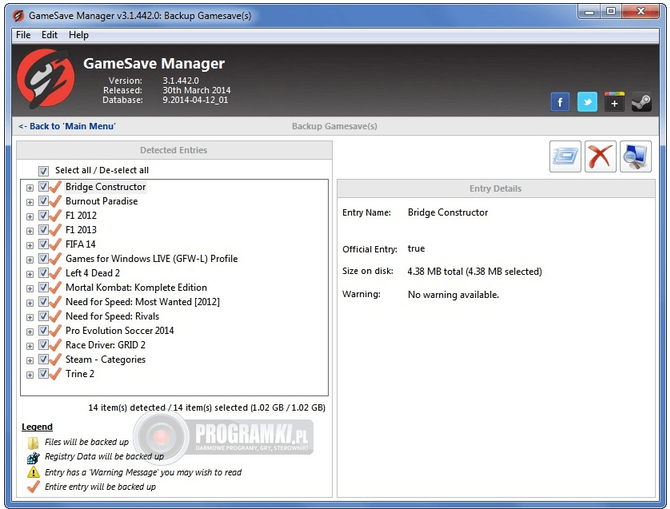The height and width of the screenshot is (509, 670).
Task: Select the Pro Evolution Soccer 2014 entry
Action: pos(120,331)
